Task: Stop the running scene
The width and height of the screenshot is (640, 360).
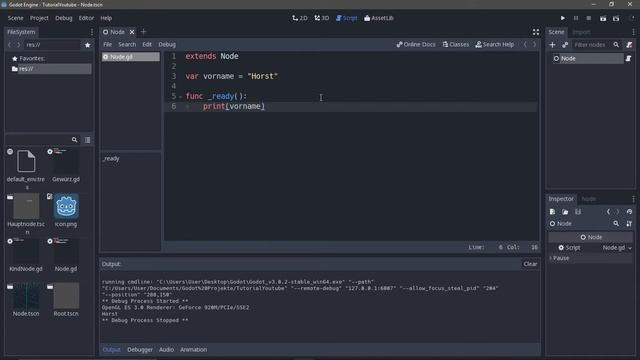Action: (589, 18)
